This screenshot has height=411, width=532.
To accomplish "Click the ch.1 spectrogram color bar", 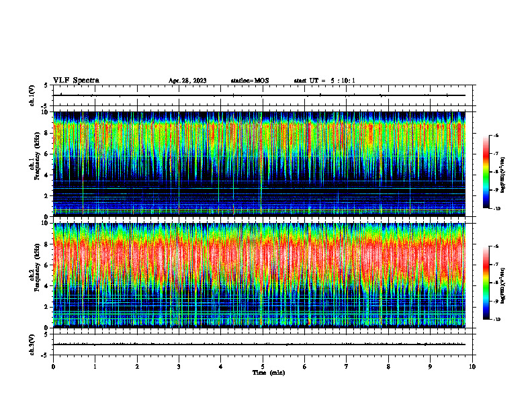I will click(x=486, y=172).
